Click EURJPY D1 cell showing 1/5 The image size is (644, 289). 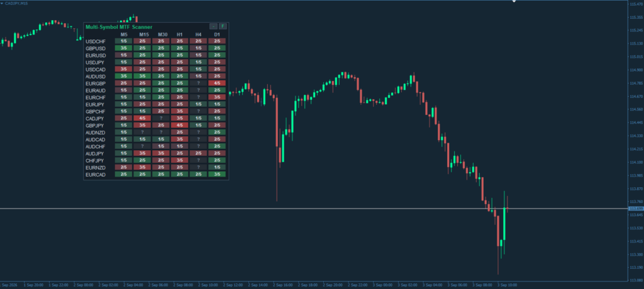click(x=217, y=104)
